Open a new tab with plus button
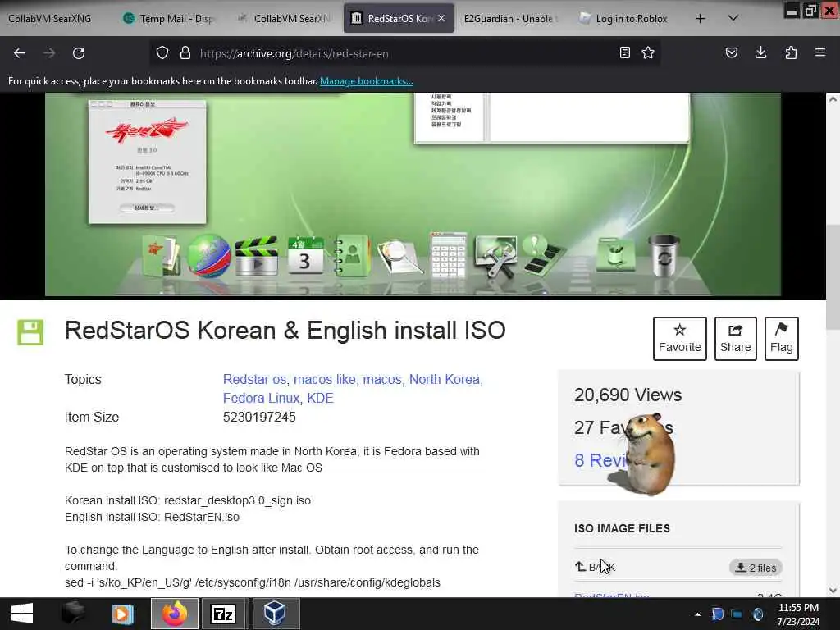This screenshot has width=840, height=630. coord(701,19)
